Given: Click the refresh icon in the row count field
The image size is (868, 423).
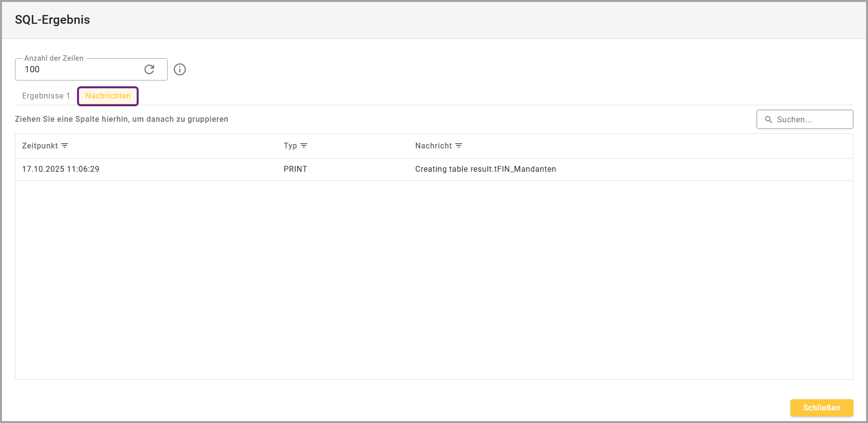Looking at the screenshot, I should pos(149,69).
